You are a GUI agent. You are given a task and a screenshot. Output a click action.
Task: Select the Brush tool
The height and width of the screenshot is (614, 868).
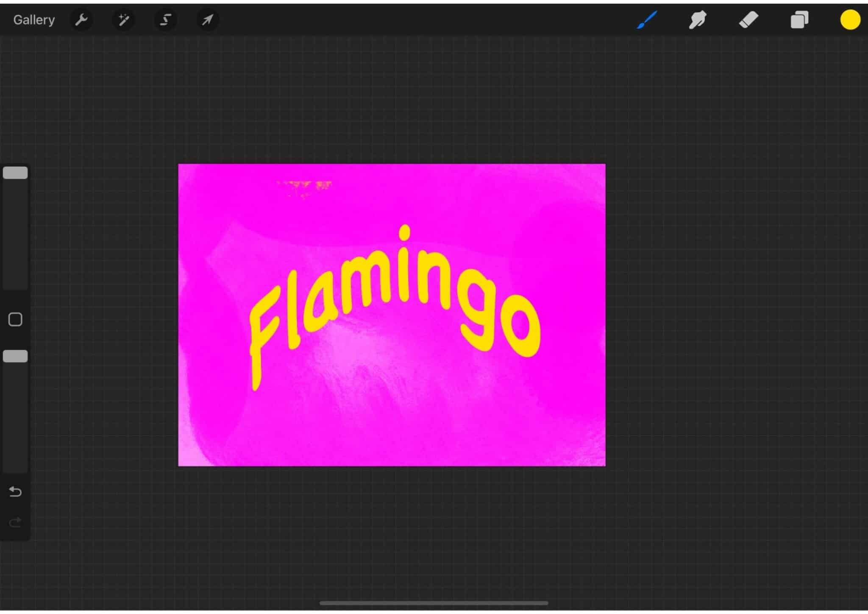click(647, 20)
